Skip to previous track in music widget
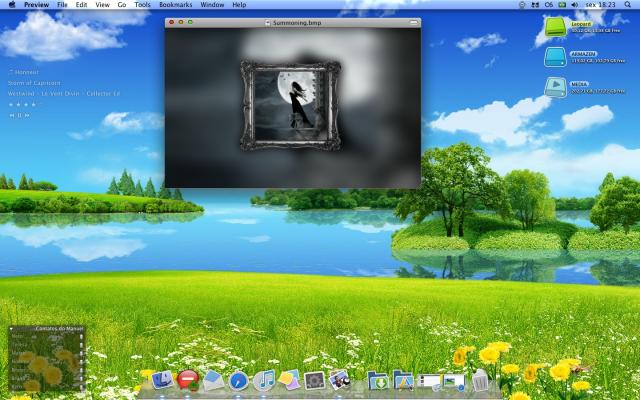 (12, 116)
